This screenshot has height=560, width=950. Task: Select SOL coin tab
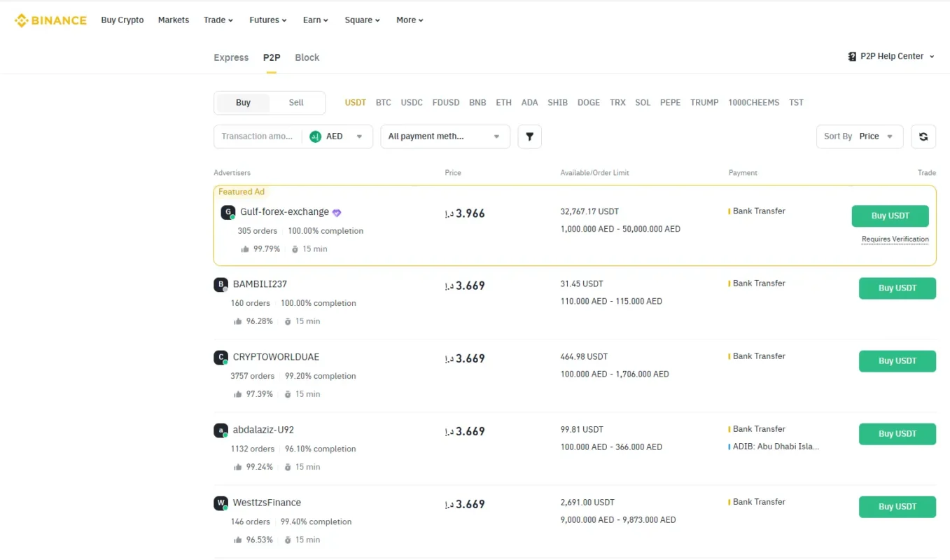tap(643, 103)
